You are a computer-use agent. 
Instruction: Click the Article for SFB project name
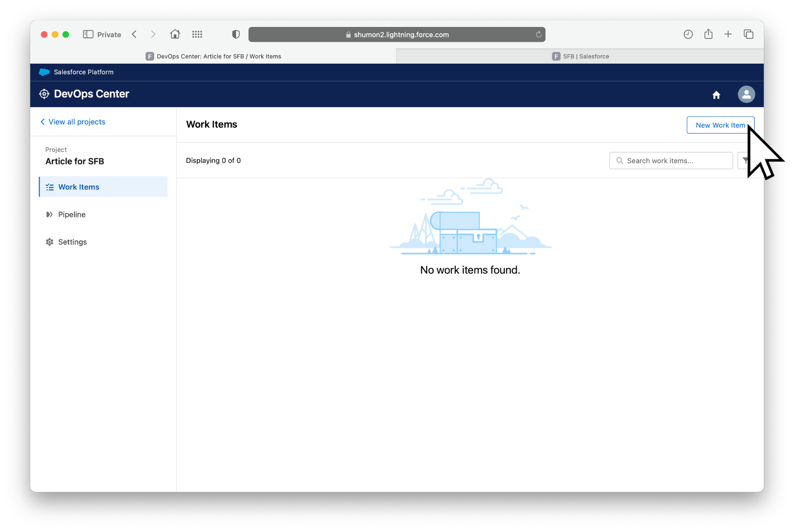75,161
